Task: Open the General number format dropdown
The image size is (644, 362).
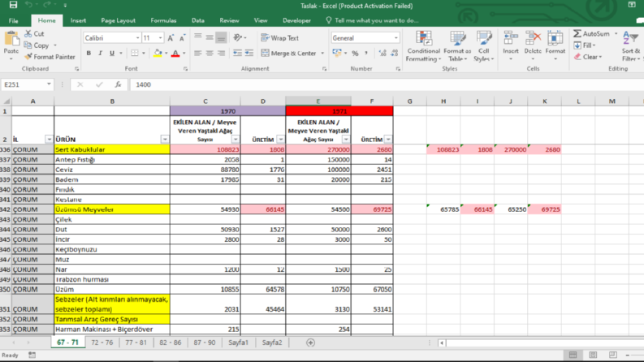Action: click(396, 38)
